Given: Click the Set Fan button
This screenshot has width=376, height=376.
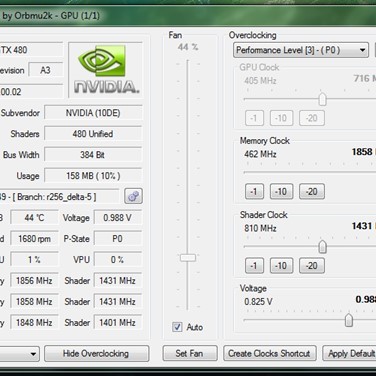Looking at the screenshot, I should click(x=190, y=354).
